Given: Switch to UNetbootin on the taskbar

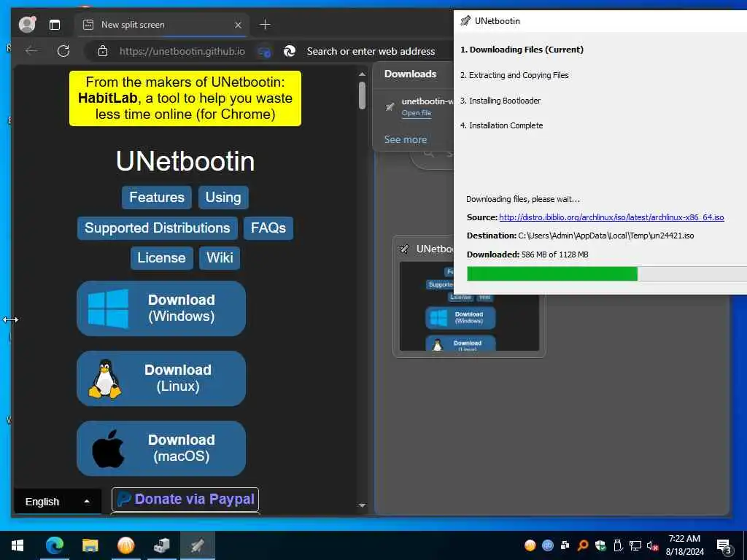Looking at the screenshot, I should [x=197, y=545].
